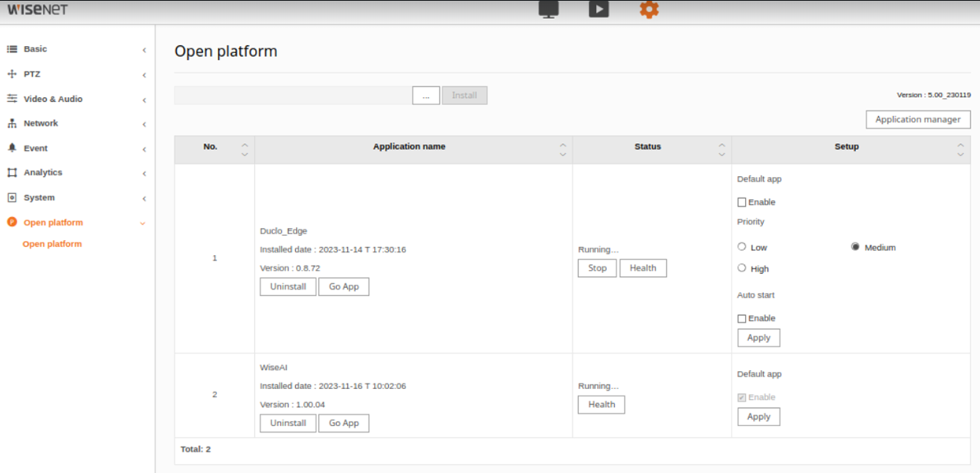Click the Total: 2 footer text
Image resolution: width=980 pixels, height=473 pixels.
(x=196, y=449)
